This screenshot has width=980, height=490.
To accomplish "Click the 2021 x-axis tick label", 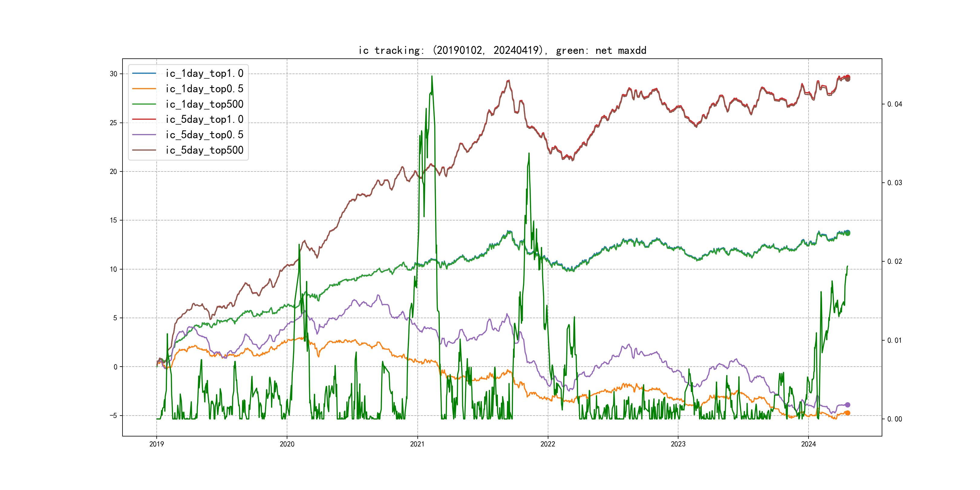I will tap(417, 444).
